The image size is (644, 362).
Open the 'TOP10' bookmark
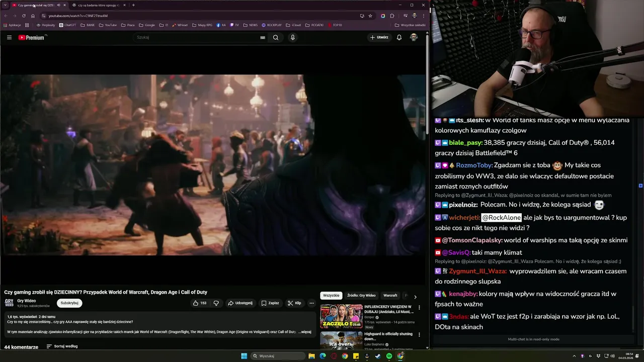(x=335, y=25)
